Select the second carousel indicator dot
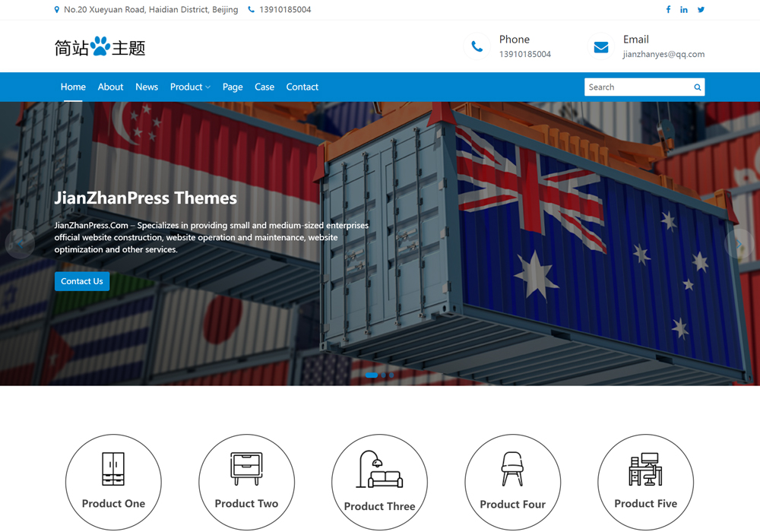Viewport: 760px width, 532px height. (x=382, y=375)
